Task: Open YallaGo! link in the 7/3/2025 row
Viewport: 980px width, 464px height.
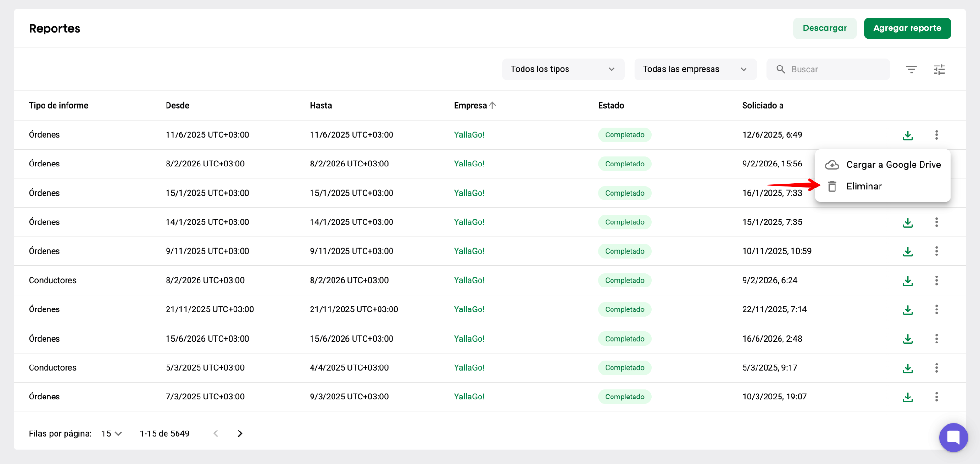Action: coord(469,397)
